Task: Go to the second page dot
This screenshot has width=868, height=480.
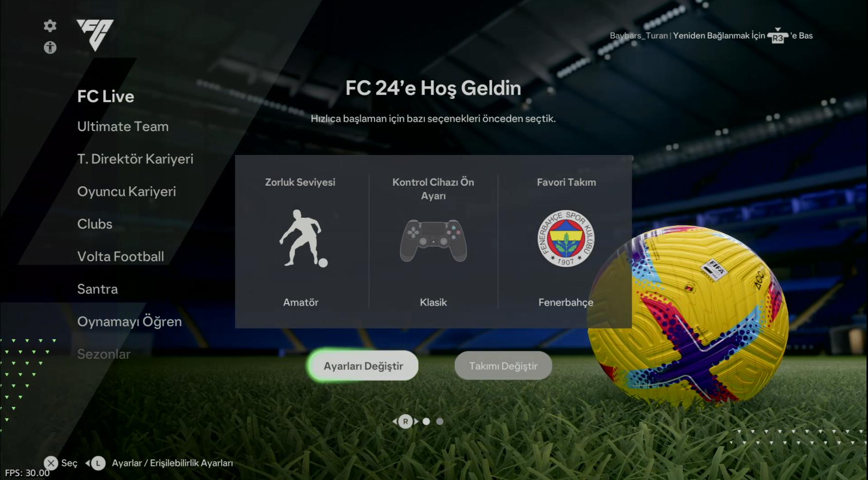Action: (x=426, y=422)
